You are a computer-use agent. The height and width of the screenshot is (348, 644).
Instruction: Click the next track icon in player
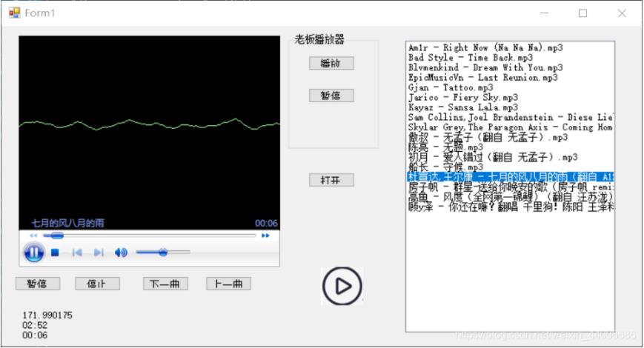pyautogui.click(x=99, y=252)
